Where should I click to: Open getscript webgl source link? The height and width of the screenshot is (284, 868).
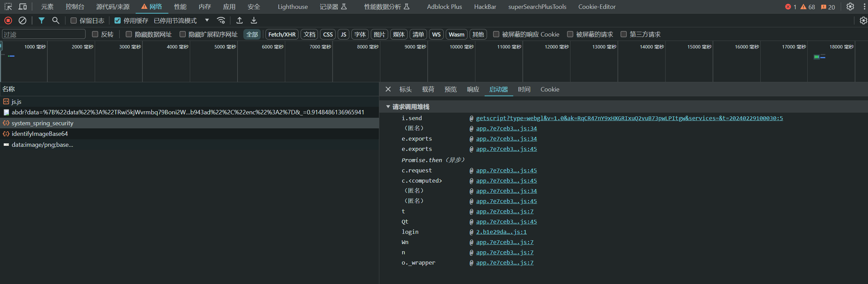pyautogui.click(x=629, y=118)
